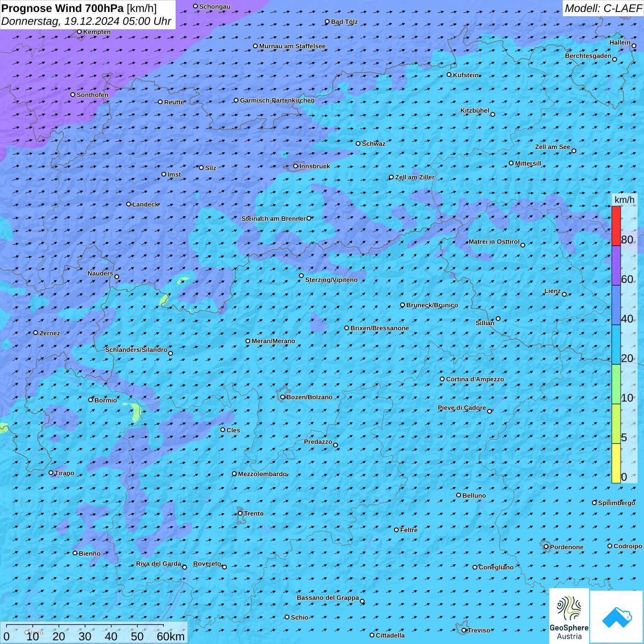Click the date "Donnerstag, 19.12.2024 05:00 Uhr"
The image size is (644, 644).
[86, 21]
